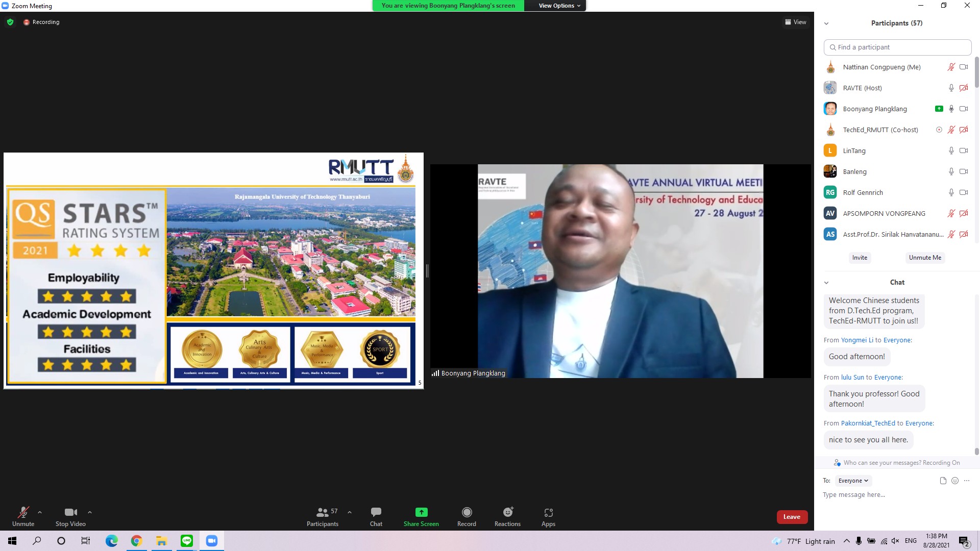
Task: Click the chat file attachment icon
Action: 943,481
